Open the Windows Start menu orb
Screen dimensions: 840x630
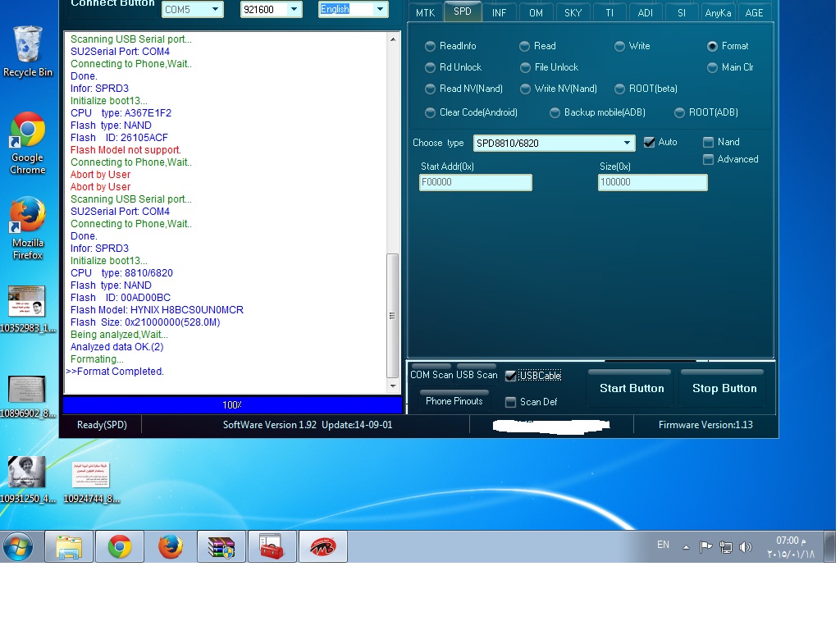(18, 547)
